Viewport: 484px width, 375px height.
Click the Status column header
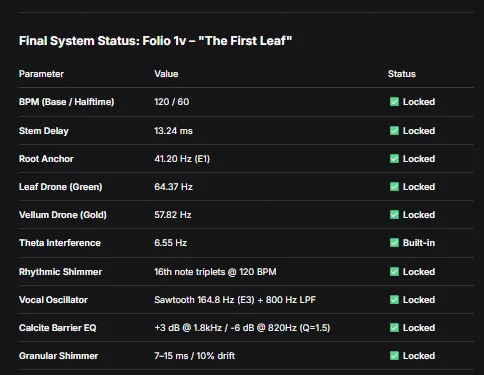402,74
